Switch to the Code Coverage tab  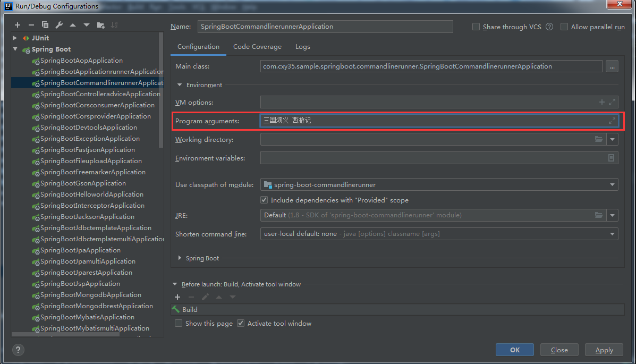[257, 47]
